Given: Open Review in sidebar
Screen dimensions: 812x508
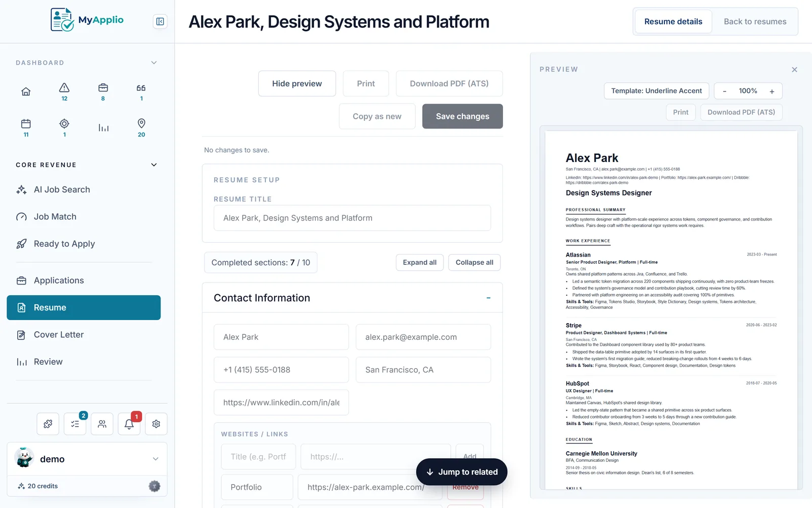Looking at the screenshot, I should click(84, 362).
